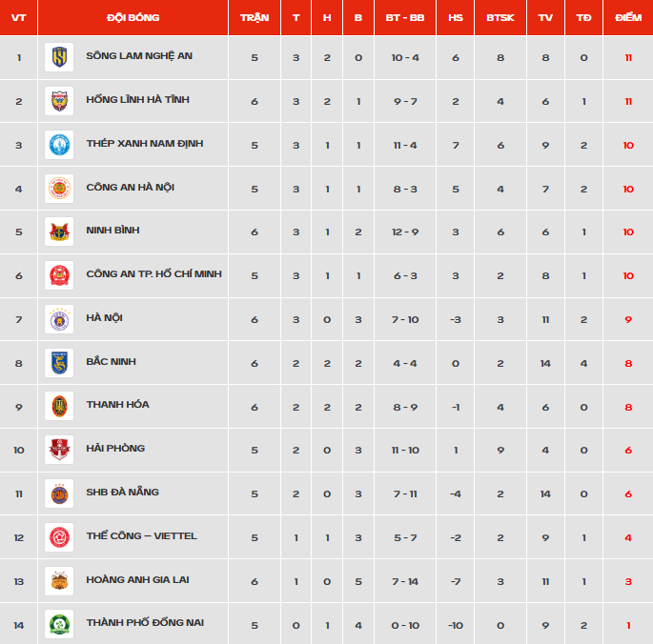This screenshot has width=653, height=644.
Task: Open the Công An TP. Hồ Chí Minh team link
Action: click(153, 274)
